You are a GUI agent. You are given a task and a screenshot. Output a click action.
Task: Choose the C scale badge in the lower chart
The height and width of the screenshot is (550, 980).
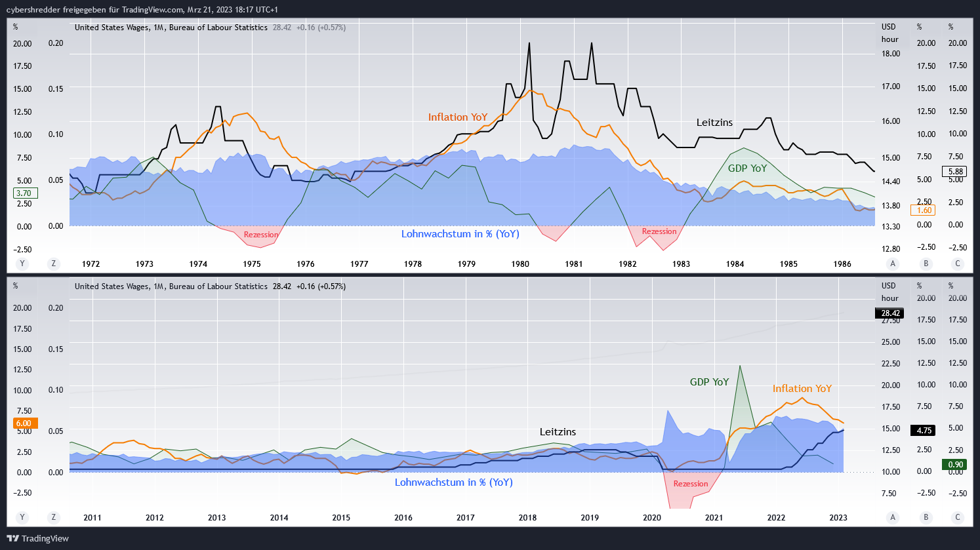958,517
